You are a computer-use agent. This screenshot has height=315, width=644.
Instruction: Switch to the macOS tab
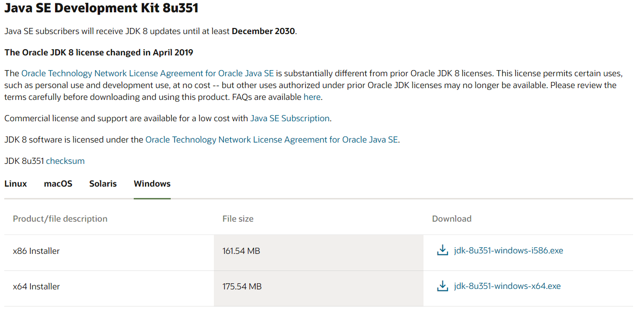pos(58,184)
